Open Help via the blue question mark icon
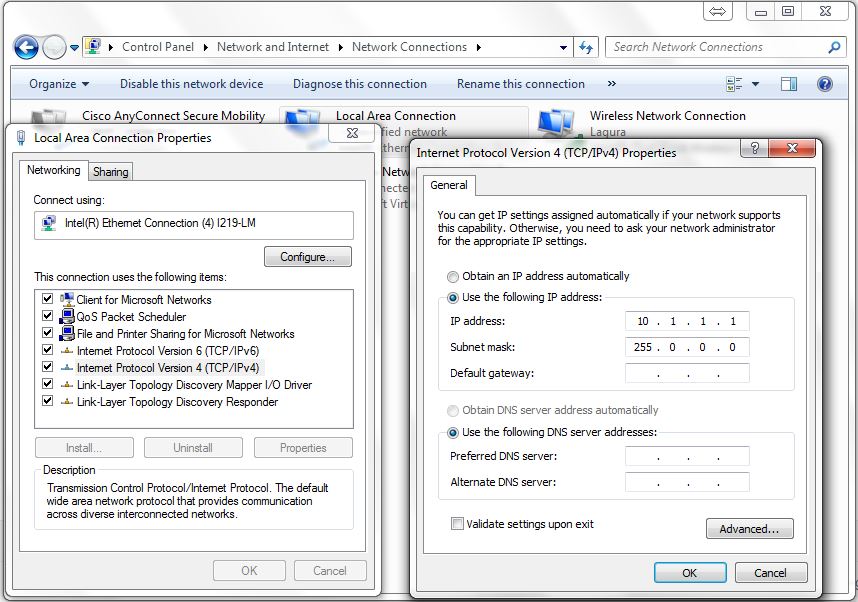Viewport: 858px width, 602px height. [823, 83]
